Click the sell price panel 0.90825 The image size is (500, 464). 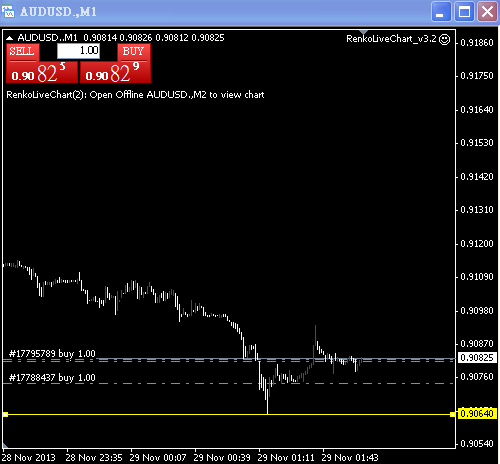[42, 72]
